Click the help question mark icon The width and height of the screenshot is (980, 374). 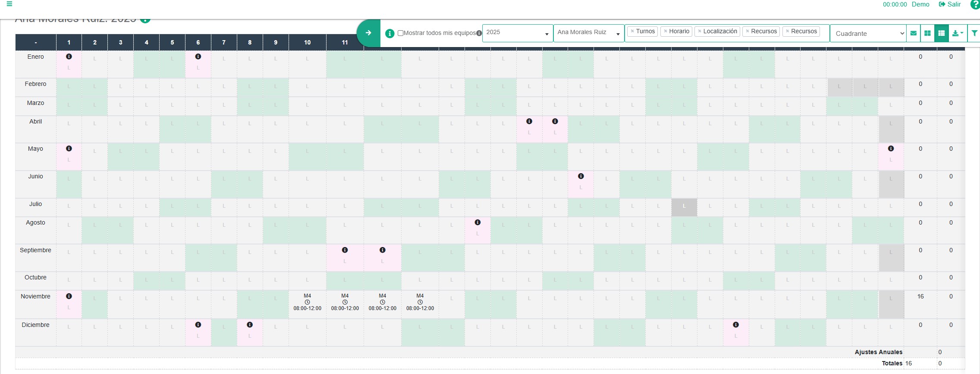tap(974, 4)
